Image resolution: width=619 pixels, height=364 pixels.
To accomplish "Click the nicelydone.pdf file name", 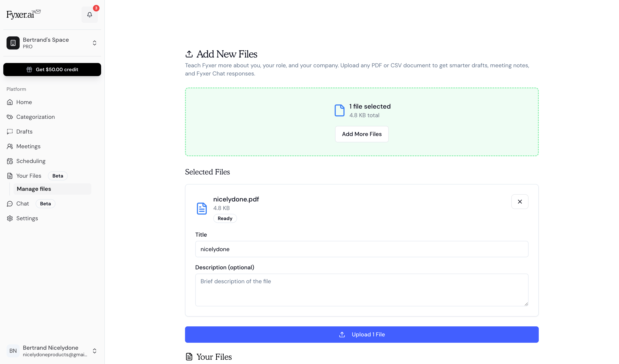I will (236, 199).
